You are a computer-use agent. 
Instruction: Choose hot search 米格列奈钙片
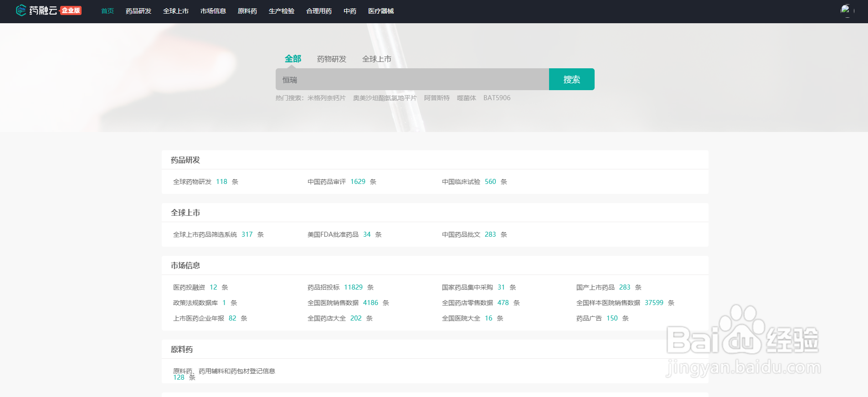[x=327, y=98]
